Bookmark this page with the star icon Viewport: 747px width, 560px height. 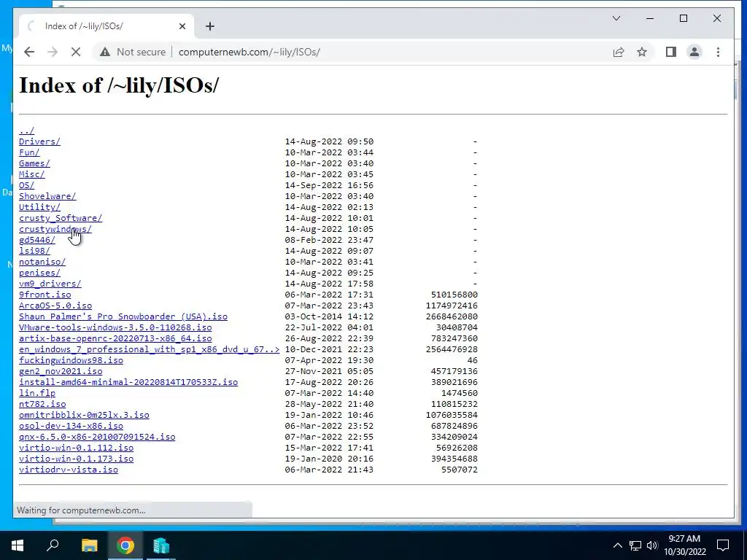click(x=642, y=52)
